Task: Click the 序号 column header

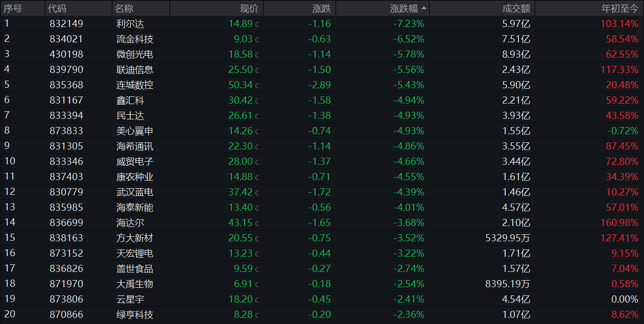Action: tap(13, 9)
